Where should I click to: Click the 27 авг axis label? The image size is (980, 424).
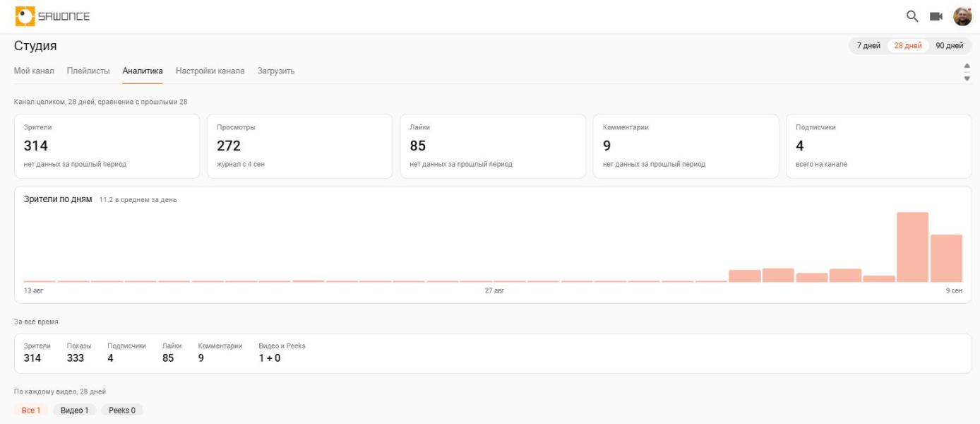[494, 290]
